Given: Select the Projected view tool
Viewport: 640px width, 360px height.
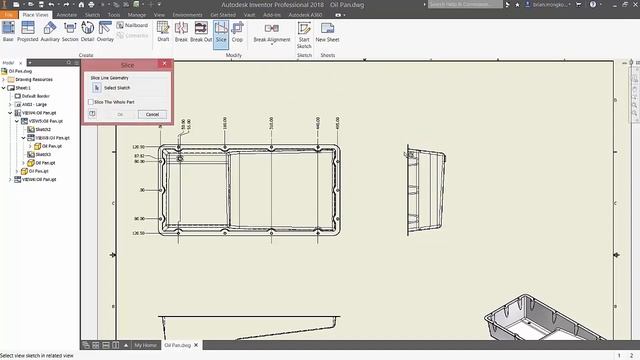Looking at the screenshot, I should (28, 31).
